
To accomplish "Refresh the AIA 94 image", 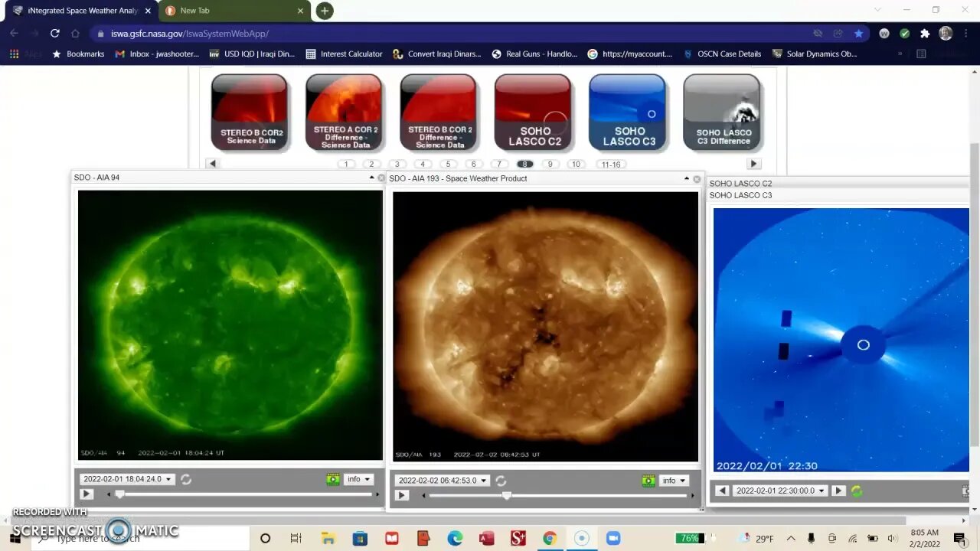I will tap(186, 479).
